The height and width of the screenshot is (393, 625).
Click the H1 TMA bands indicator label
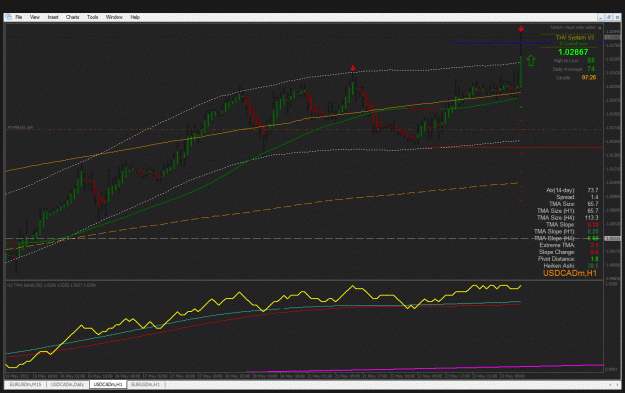click(x=51, y=285)
